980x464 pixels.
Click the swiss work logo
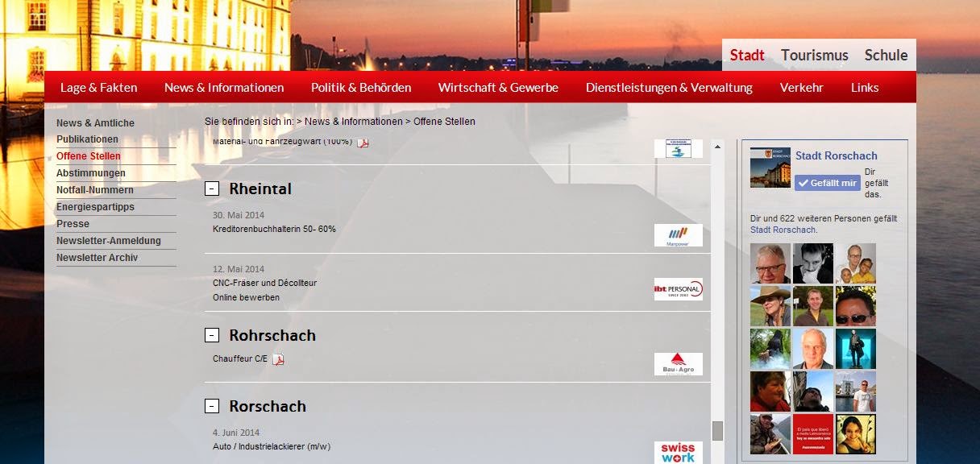point(678,453)
